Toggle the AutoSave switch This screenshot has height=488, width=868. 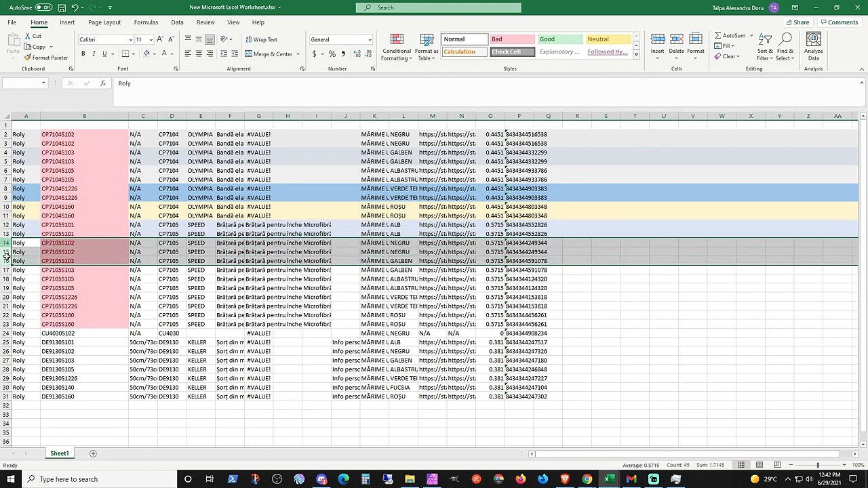(43, 7)
